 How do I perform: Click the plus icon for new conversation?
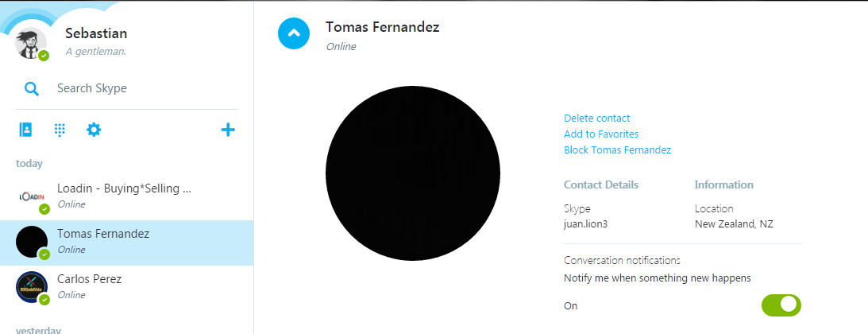(228, 130)
